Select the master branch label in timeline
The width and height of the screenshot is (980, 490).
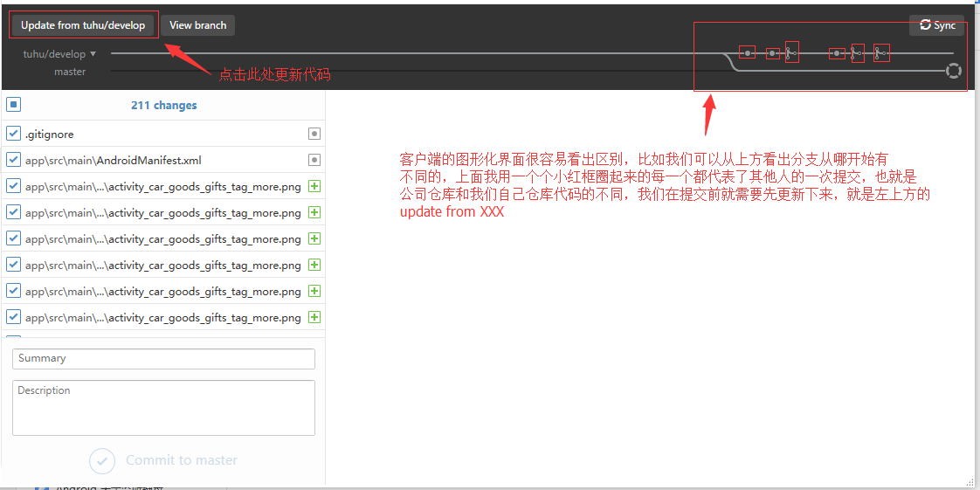coord(70,72)
